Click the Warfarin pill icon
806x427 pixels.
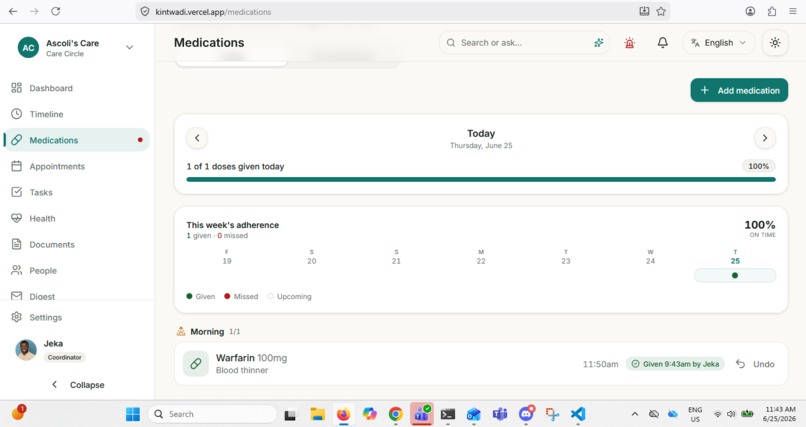tap(196, 364)
